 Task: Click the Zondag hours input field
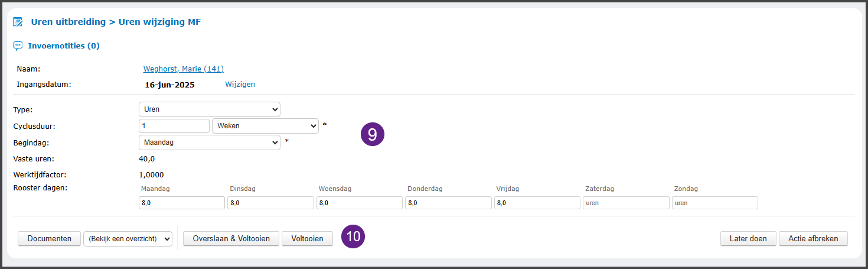pyautogui.click(x=714, y=203)
